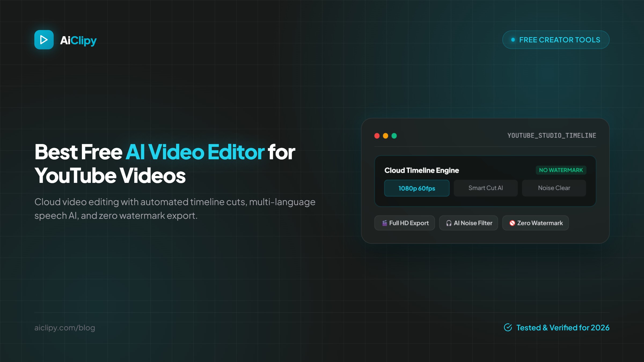Click the AiClipy brand name
The width and height of the screenshot is (644, 362).
[x=78, y=40]
